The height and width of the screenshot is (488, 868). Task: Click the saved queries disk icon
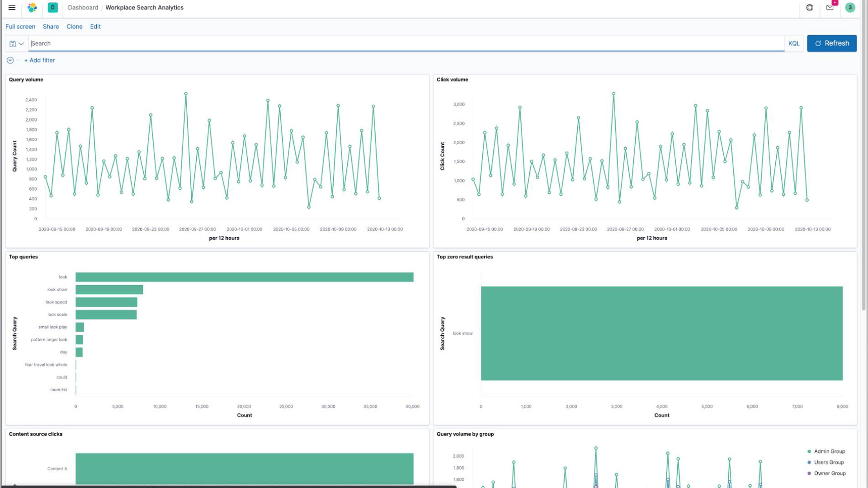coord(12,43)
